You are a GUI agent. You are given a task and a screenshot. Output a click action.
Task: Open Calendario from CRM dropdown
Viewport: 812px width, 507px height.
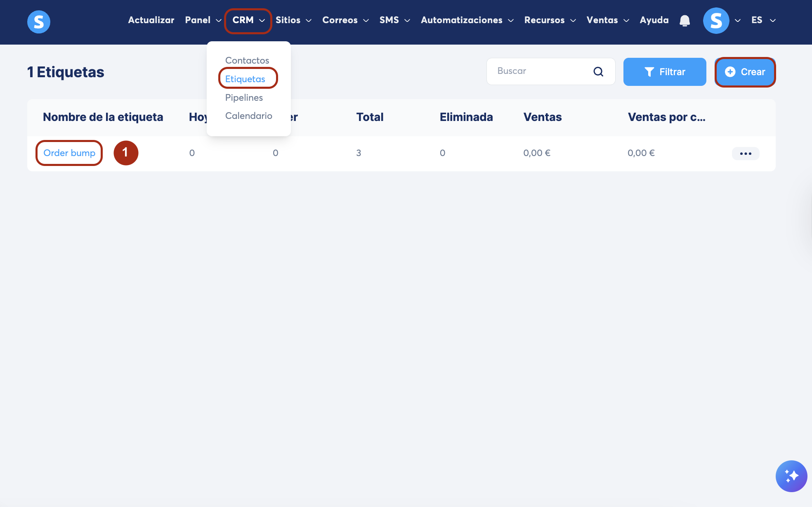pos(248,116)
